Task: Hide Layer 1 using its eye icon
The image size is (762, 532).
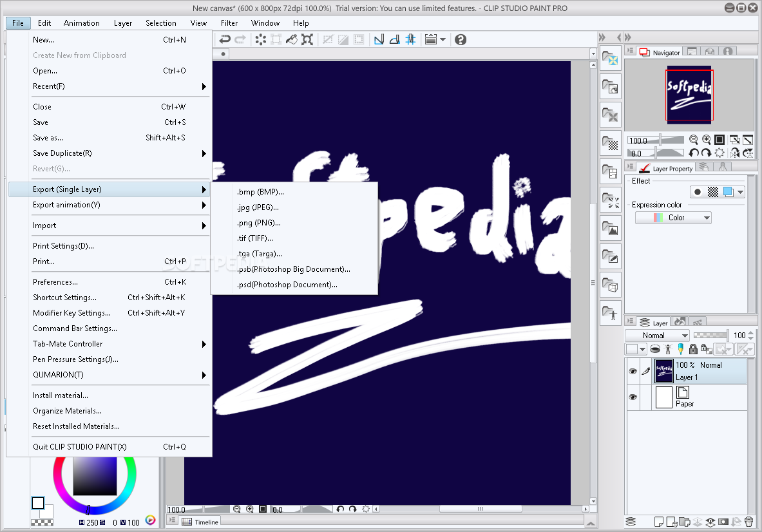Action: (x=633, y=371)
